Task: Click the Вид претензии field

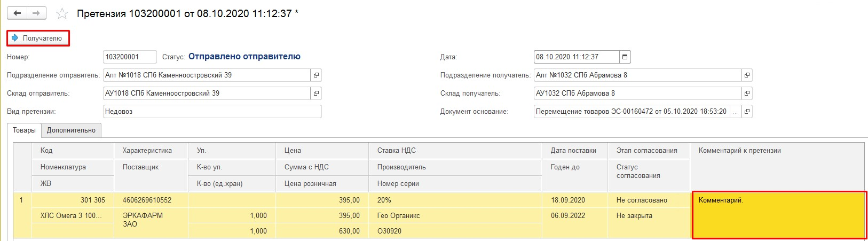Action: pyautogui.click(x=212, y=112)
